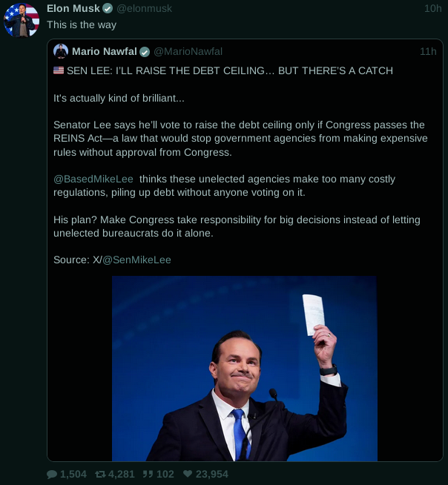Enlarge the photo of man holding paper

[x=245, y=369]
